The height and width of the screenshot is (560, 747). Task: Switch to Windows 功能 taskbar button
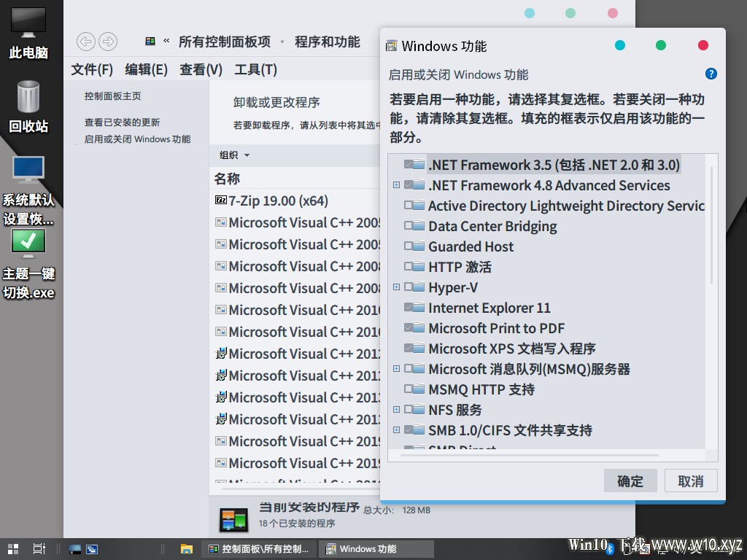[x=376, y=549]
